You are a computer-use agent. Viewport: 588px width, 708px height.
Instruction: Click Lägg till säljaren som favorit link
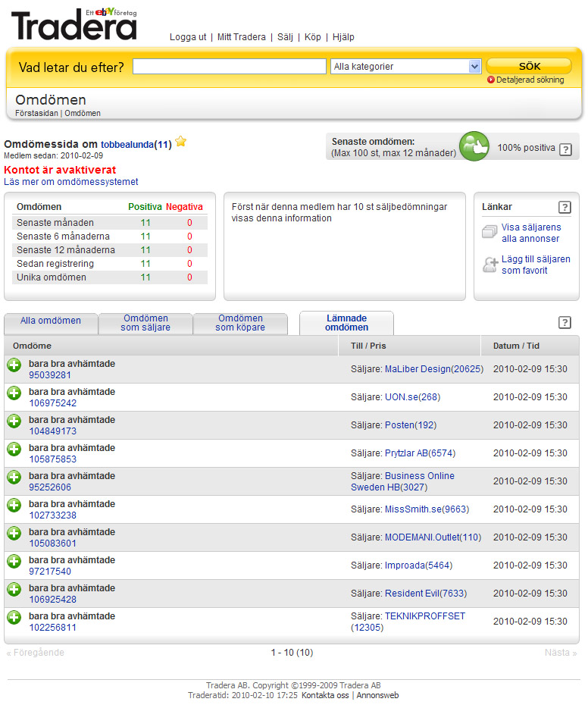click(536, 265)
